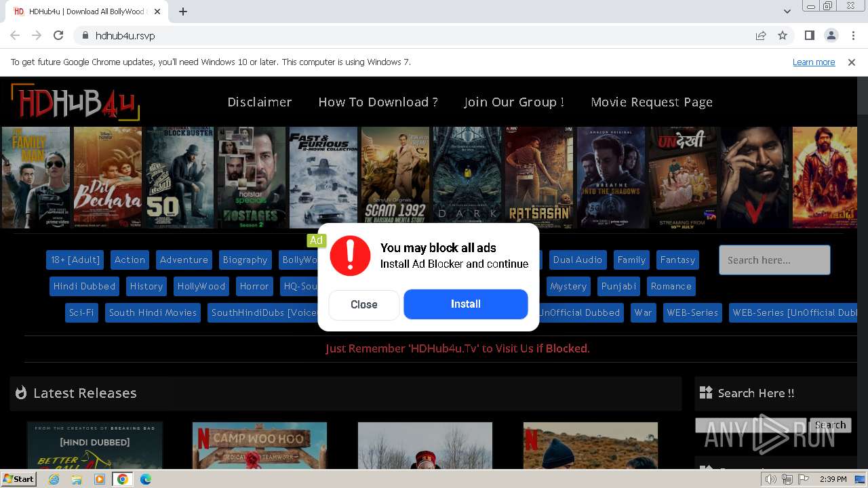Click Install in the ad blocker popup
The height and width of the screenshot is (488, 868).
click(x=466, y=304)
